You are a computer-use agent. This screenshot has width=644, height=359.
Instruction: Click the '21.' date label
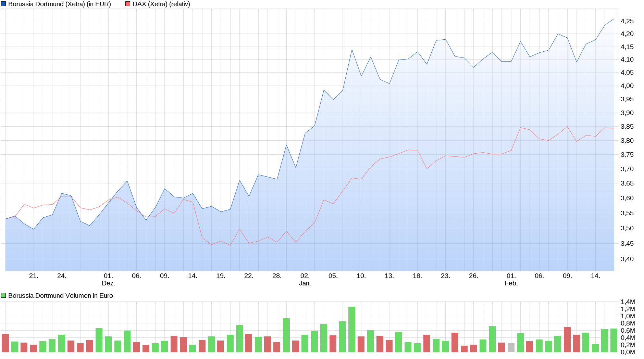(34, 276)
